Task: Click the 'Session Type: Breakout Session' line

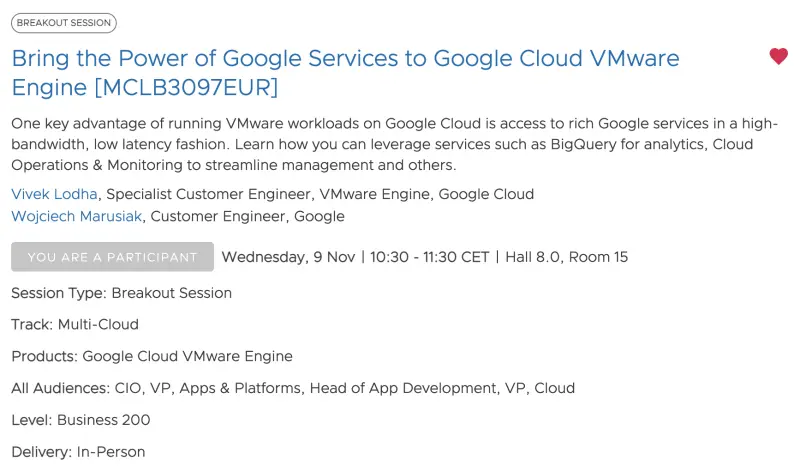Action: click(121, 293)
